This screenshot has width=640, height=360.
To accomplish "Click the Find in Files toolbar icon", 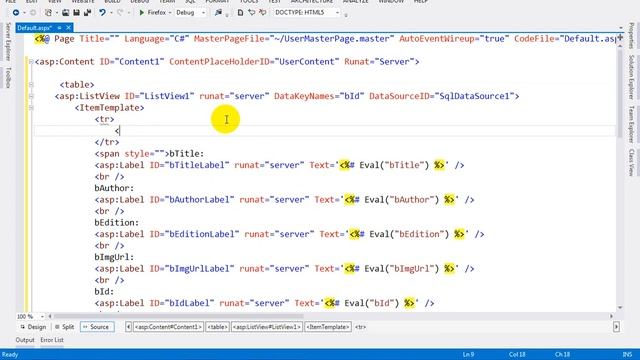I will (x=218, y=13).
